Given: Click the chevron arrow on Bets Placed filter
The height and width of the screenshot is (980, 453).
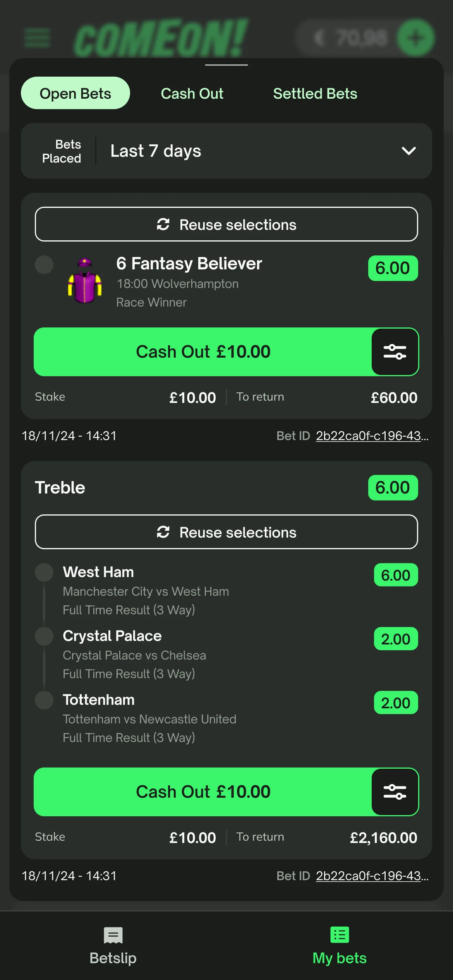Looking at the screenshot, I should point(408,151).
